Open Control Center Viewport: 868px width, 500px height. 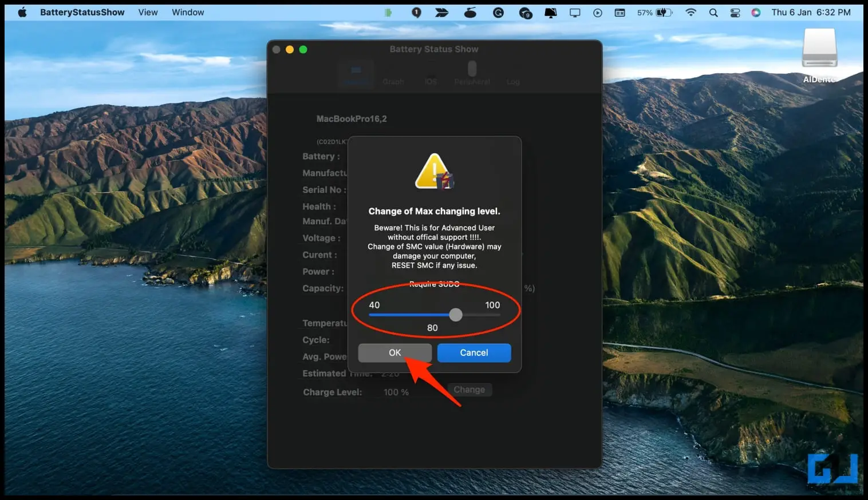pos(735,13)
